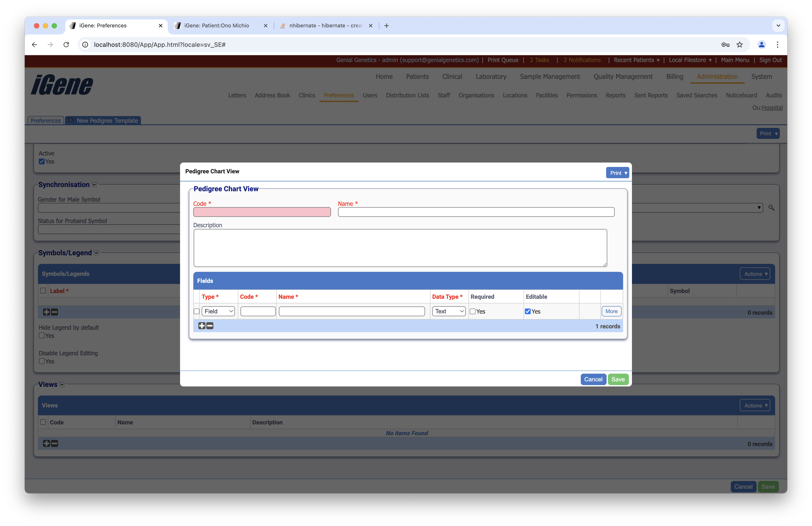
Task: Reload the browser page
Action: 66,45
